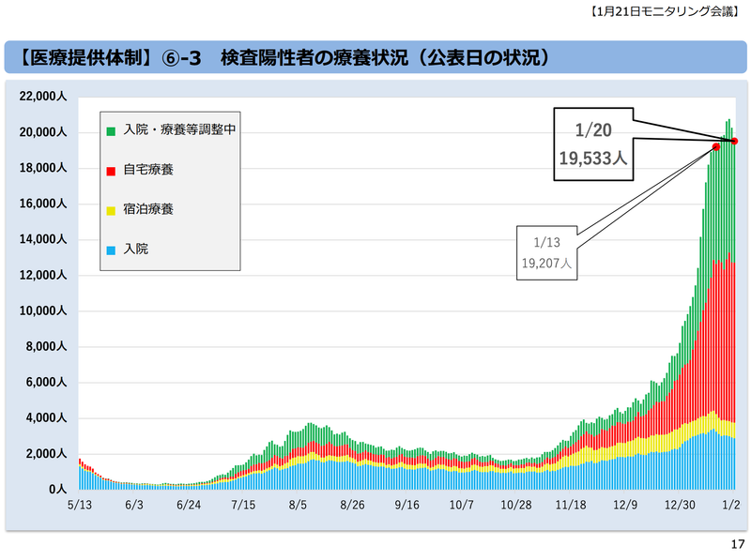The image size is (751, 560).
Task: Click the slide title 検査陽性者の療養状況
Action: (x=314, y=58)
